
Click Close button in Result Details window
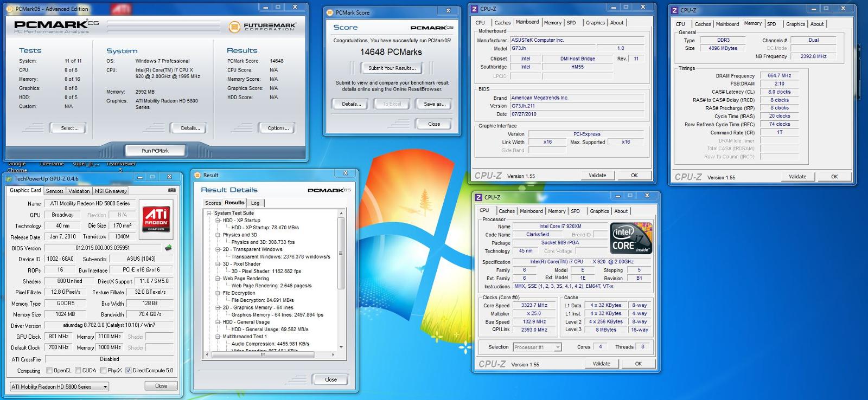(x=331, y=379)
